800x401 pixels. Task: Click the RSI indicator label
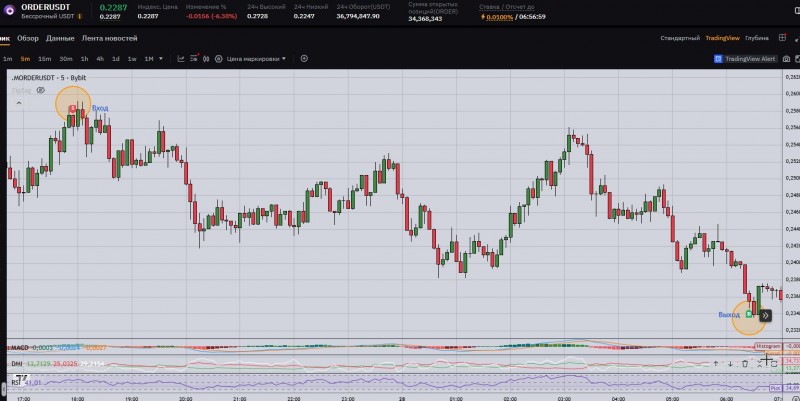click(16, 382)
